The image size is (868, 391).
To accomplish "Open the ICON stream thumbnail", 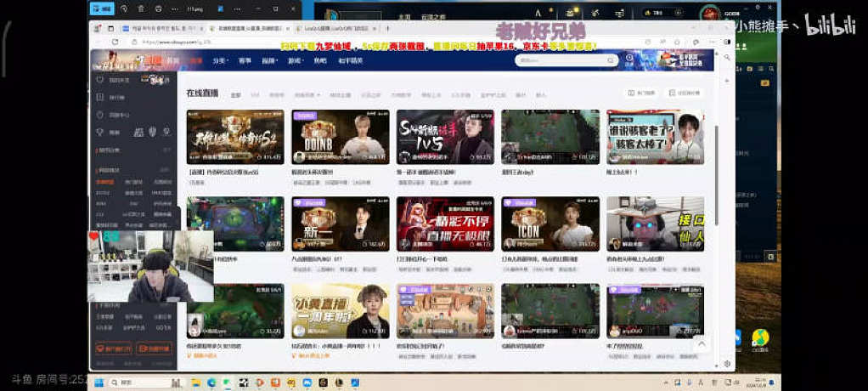I will (550, 224).
